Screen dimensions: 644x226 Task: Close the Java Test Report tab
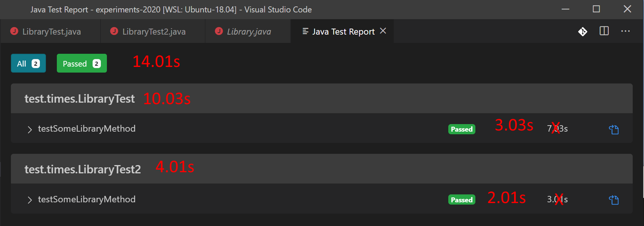(x=383, y=31)
